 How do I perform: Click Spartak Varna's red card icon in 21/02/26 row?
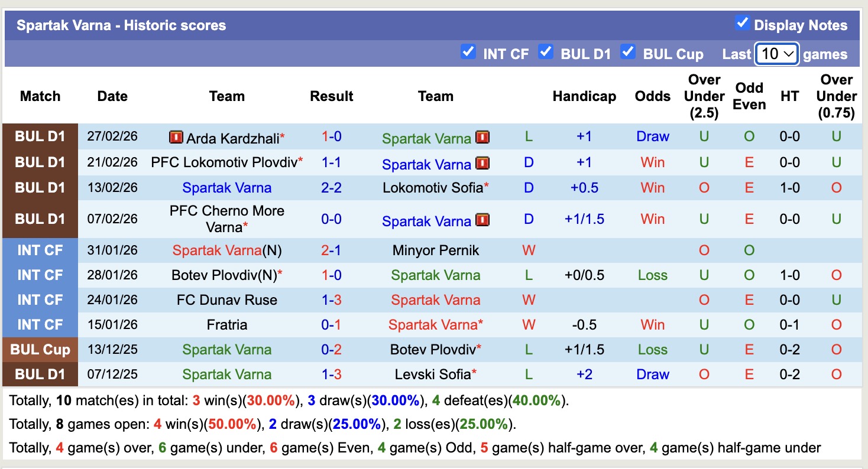[482, 163]
